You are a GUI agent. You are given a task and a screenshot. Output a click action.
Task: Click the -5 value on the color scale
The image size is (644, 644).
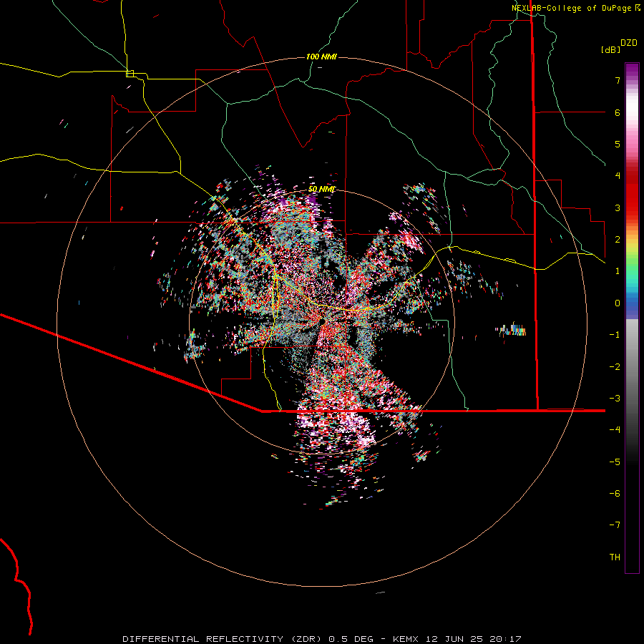tap(615, 462)
